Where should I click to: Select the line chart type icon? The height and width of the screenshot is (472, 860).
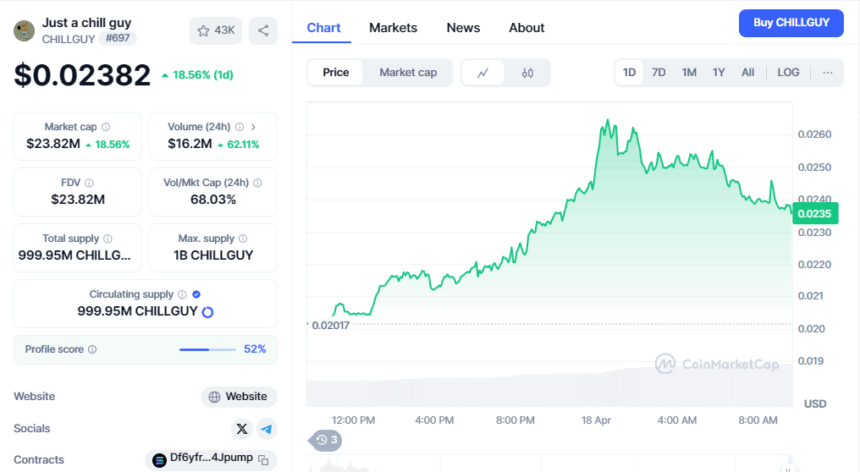coord(483,73)
